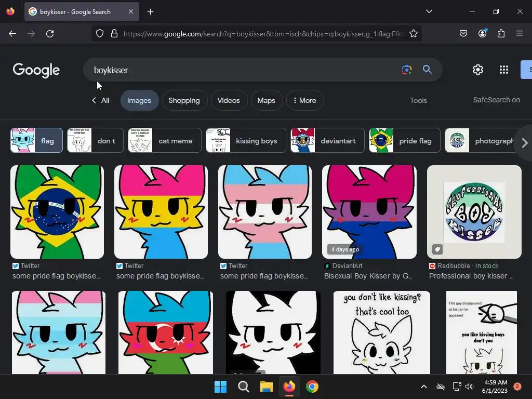This screenshot has height=399, width=532.
Task: Open a new tab with plus
Action: click(x=150, y=12)
